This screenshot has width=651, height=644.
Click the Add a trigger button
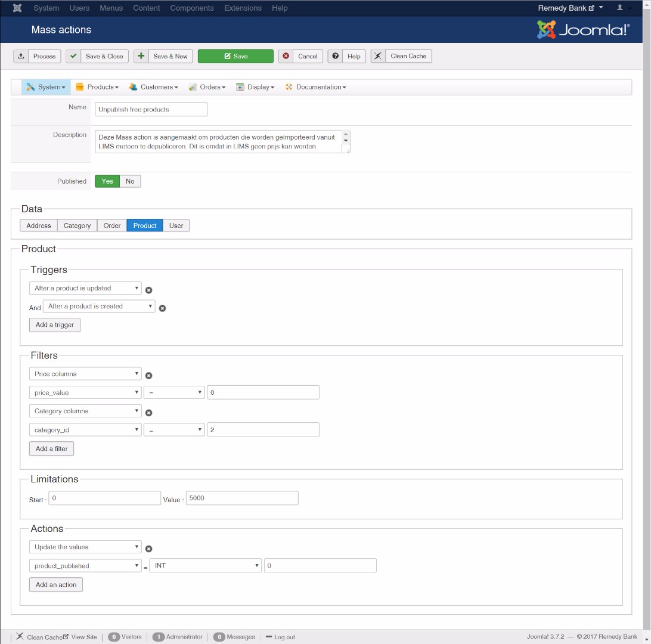pos(55,325)
